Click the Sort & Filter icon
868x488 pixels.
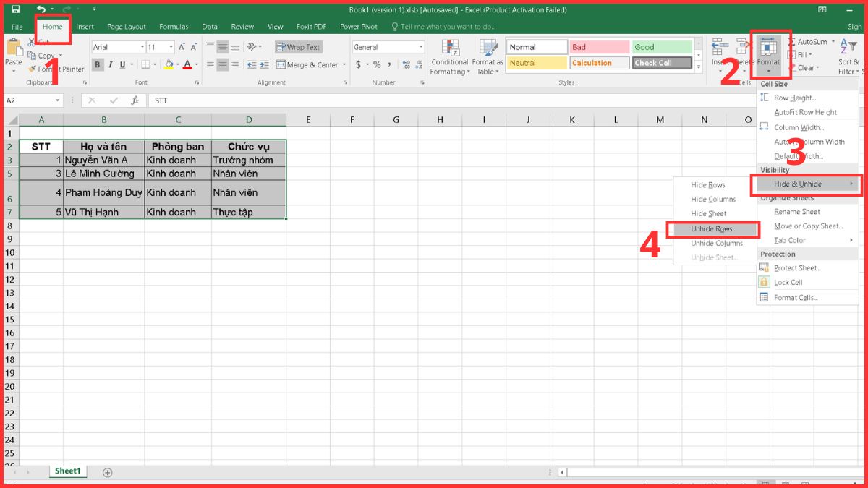tap(848, 48)
